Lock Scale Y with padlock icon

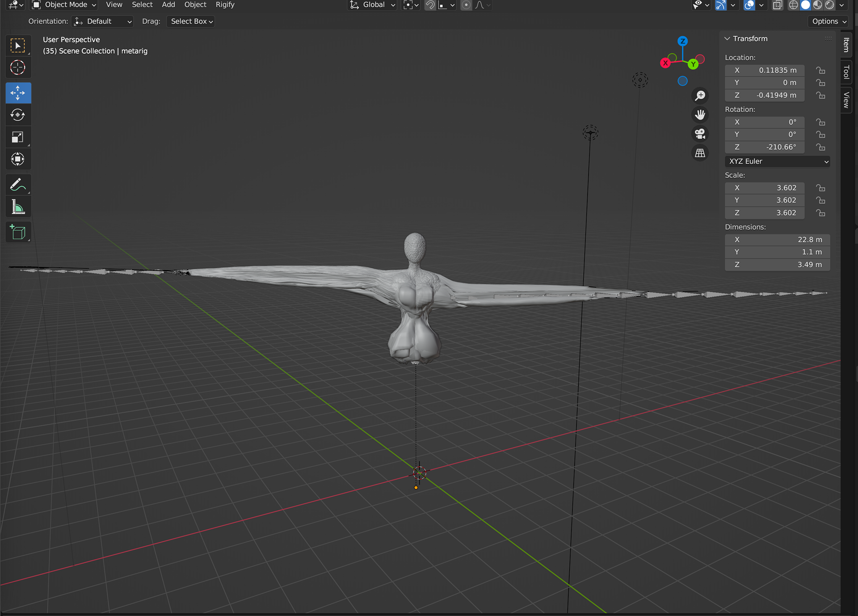pyautogui.click(x=820, y=200)
